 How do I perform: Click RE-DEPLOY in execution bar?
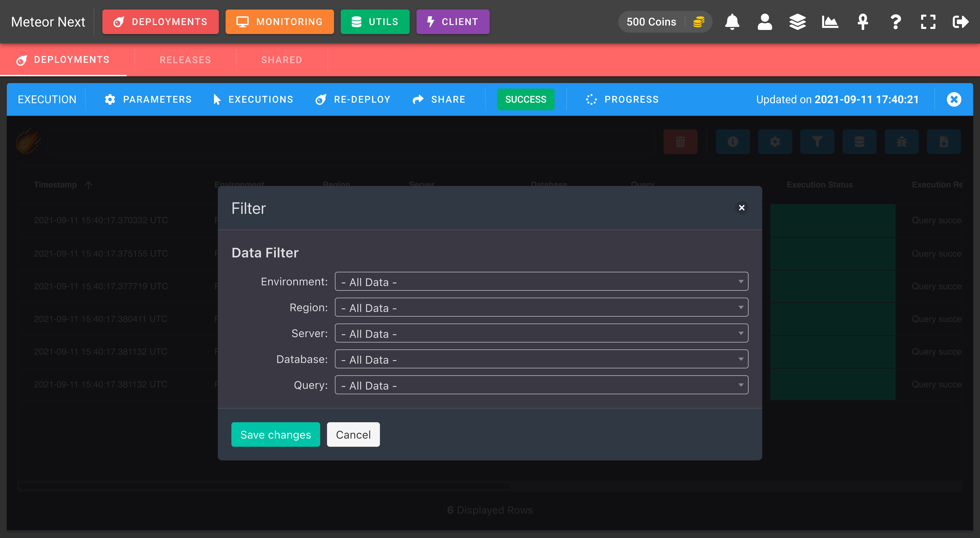click(353, 99)
